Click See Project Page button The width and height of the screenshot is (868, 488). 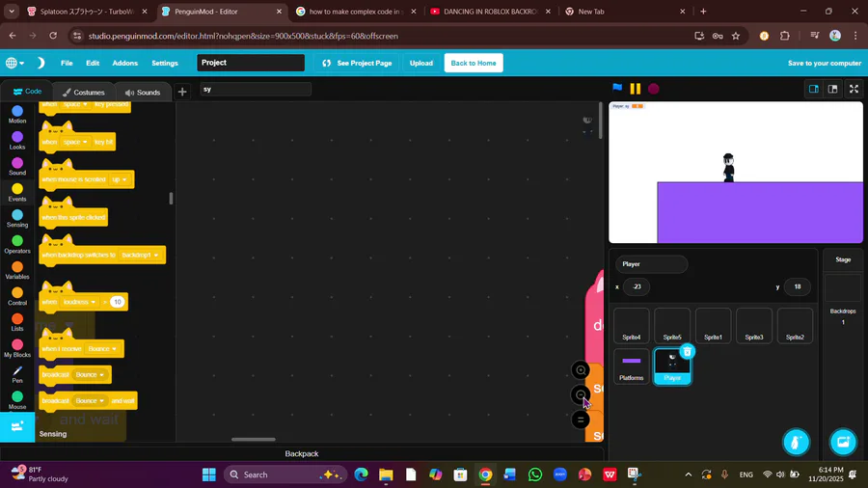(357, 63)
